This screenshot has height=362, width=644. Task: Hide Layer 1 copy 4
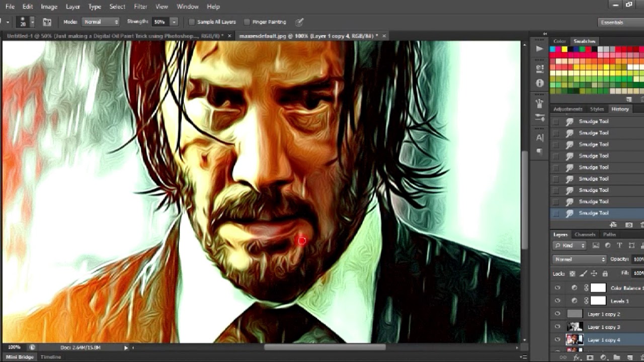[x=557, y=340]
